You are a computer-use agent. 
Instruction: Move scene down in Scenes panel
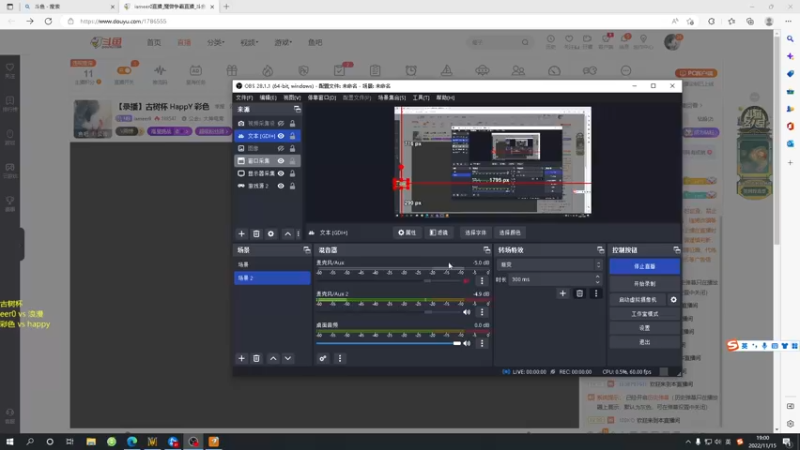point(288,358)
